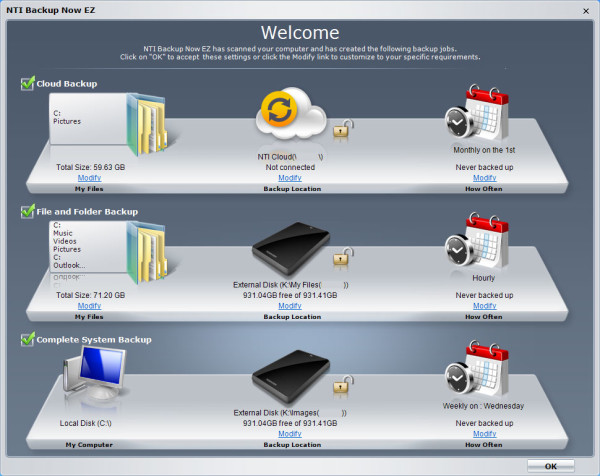Modify File and Folder Backup file selection
600x476 pixels.
[x=90, y=306]
